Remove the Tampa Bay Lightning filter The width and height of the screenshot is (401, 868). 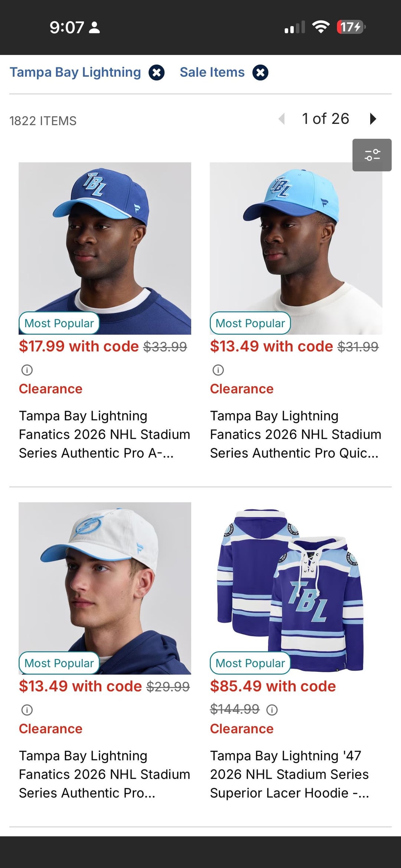point(156,72)
